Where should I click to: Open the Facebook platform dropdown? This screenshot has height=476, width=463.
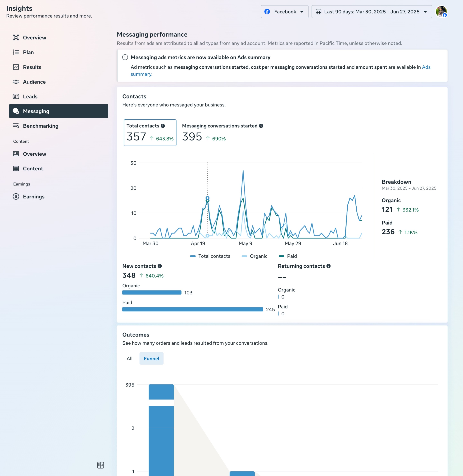(x=285, y=12)
